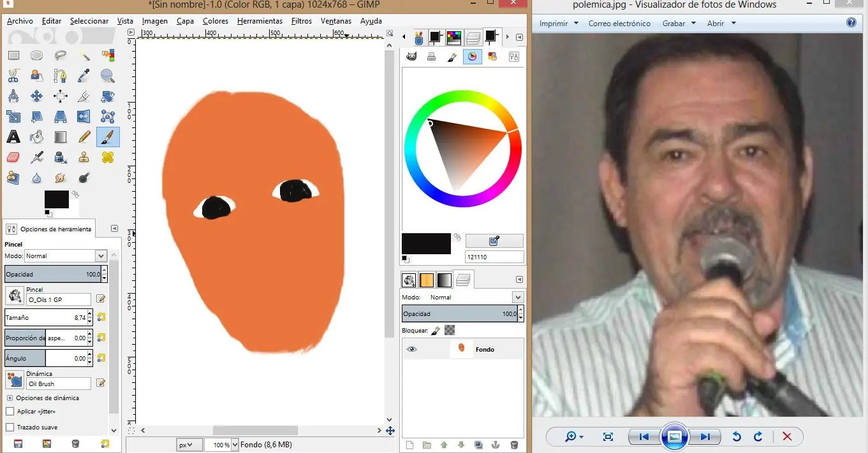Pick the Move tool
868x453 pixels.
click(x=37, y=97)
